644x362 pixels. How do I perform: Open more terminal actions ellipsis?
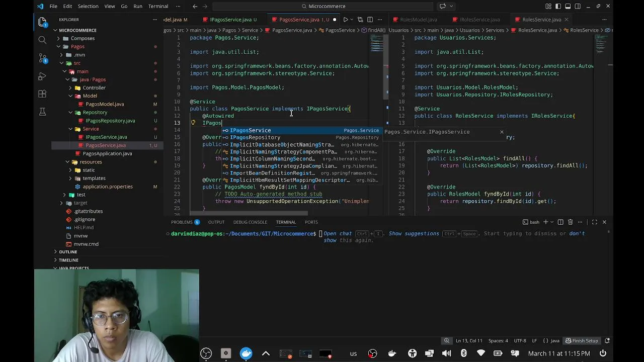pos(580,222)
